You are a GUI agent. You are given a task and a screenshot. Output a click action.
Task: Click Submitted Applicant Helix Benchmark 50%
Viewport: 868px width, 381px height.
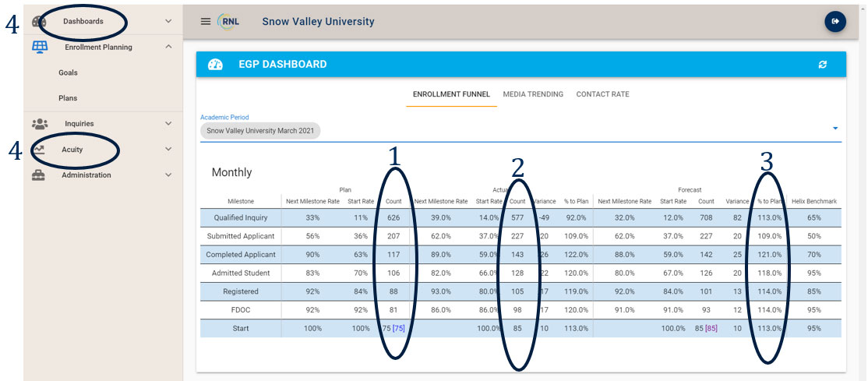813,236
